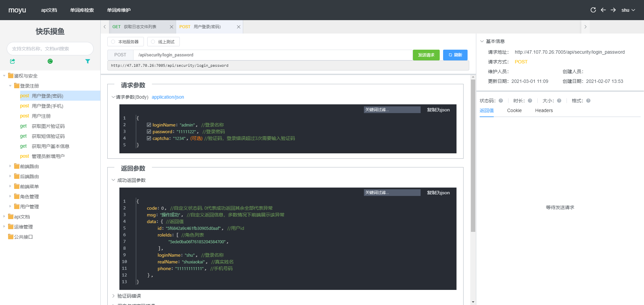
Task: Open 用户注册 api item
Action: tap(41, 116)
